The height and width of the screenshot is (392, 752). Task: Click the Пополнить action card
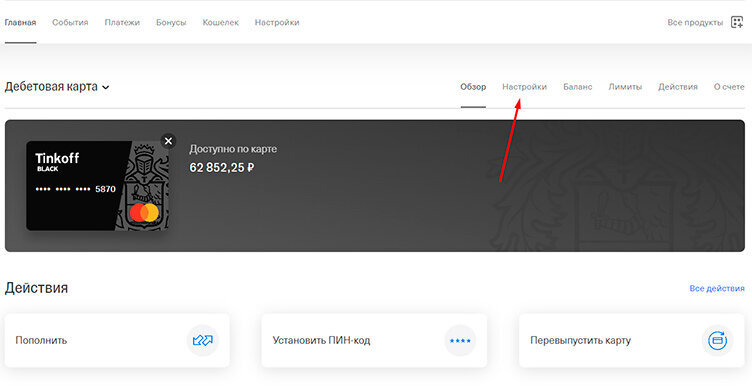click(x=117, y=341)
